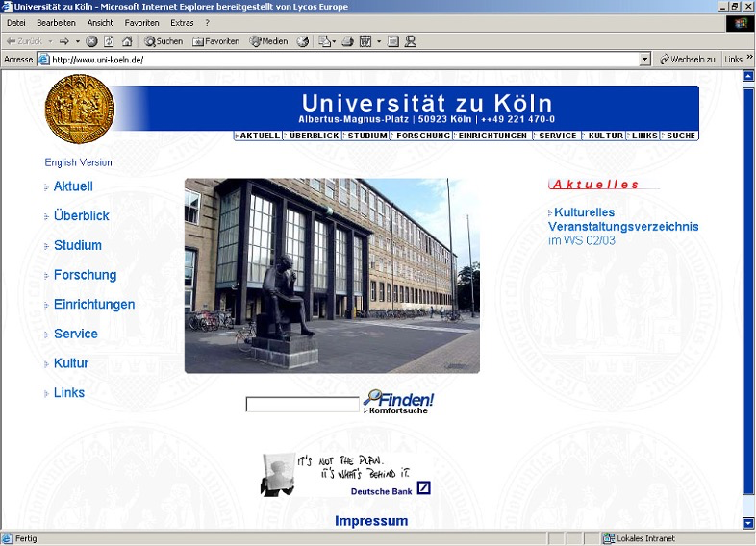The image size is (756, 546).
Task: Select FORSCHUNG in the banner navigation
Action: pyautogui.click(x=421, y=136)
